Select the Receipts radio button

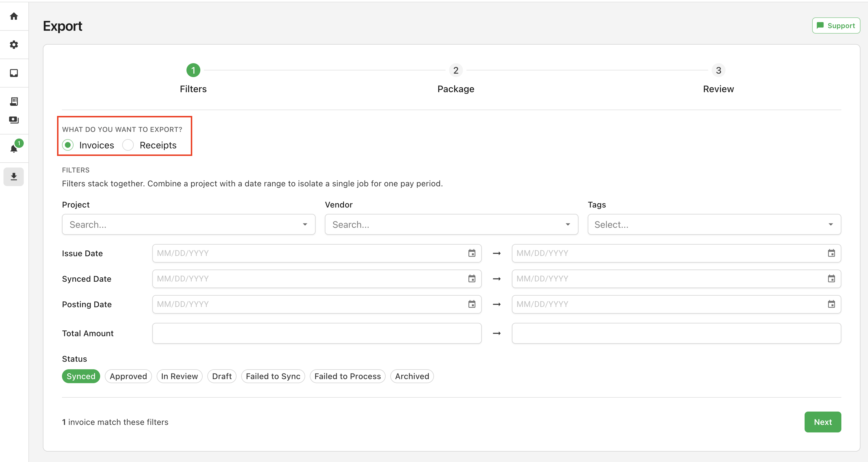128,145
